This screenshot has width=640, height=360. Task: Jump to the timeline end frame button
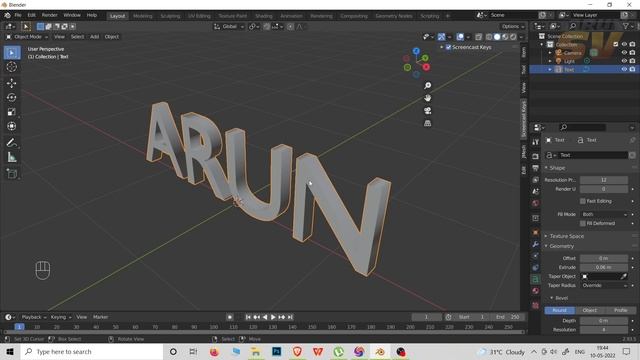[290, 317]
